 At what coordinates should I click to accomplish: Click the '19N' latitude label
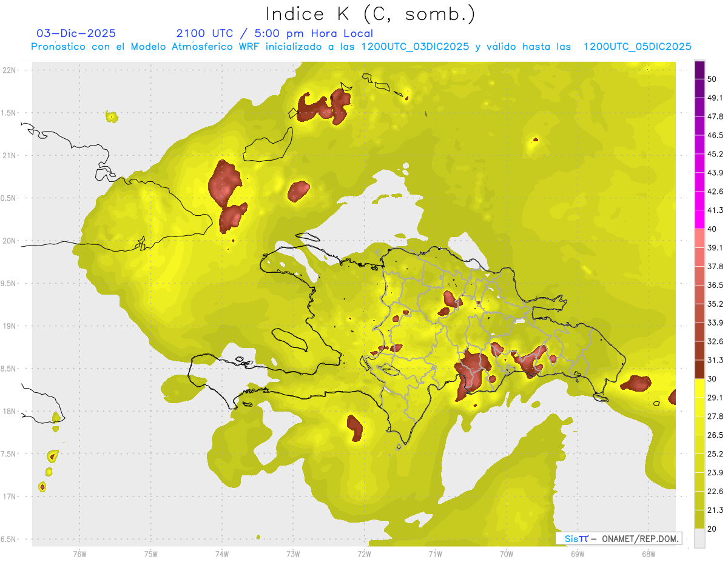point(9,326)
